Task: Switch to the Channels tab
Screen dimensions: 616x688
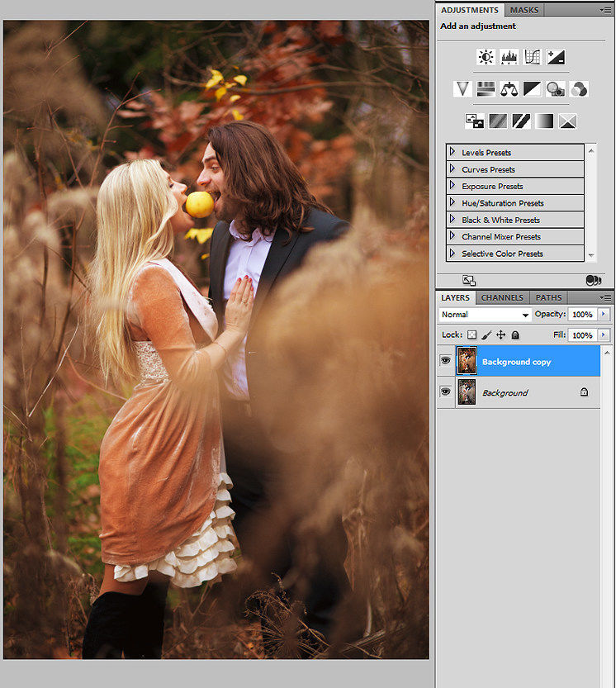Action: 502,298
